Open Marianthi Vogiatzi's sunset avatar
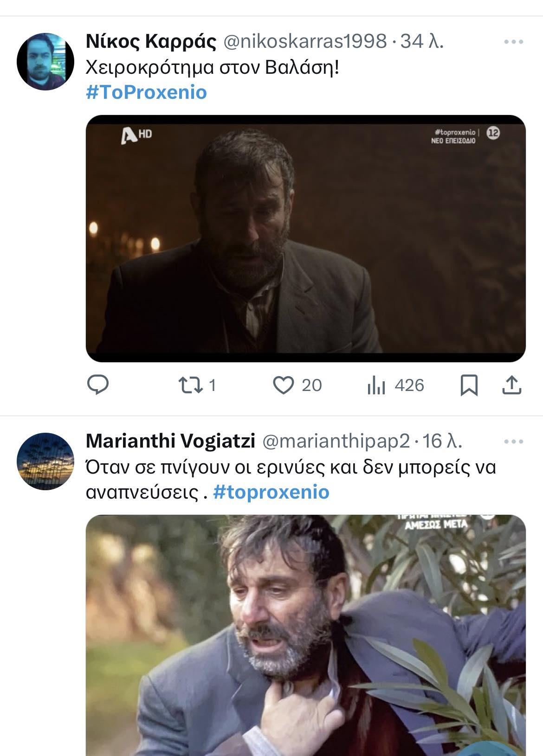This screenshot has width=543, height=756. [45, 461]
